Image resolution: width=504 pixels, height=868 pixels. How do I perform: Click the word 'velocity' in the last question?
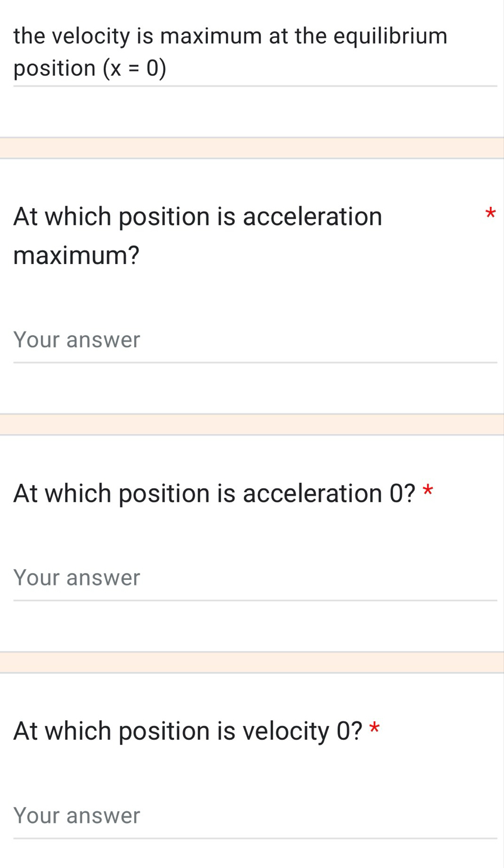click(x=287, y=731)
